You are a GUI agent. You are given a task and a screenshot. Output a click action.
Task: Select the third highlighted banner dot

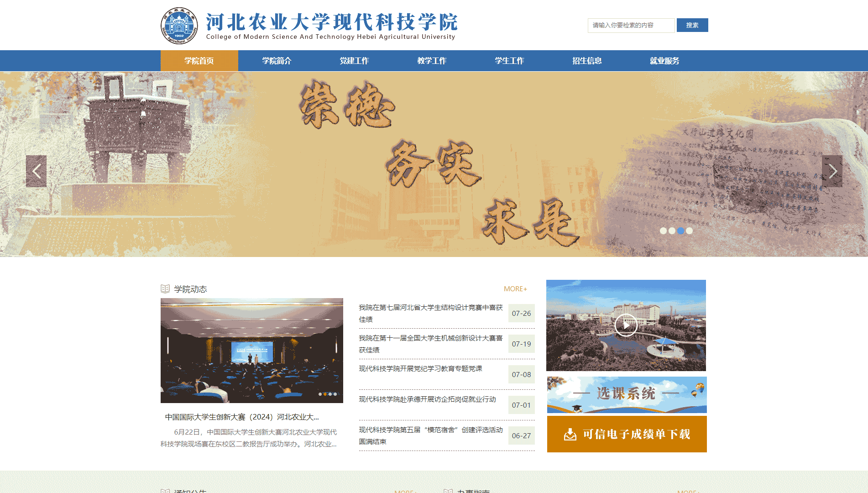680,231
